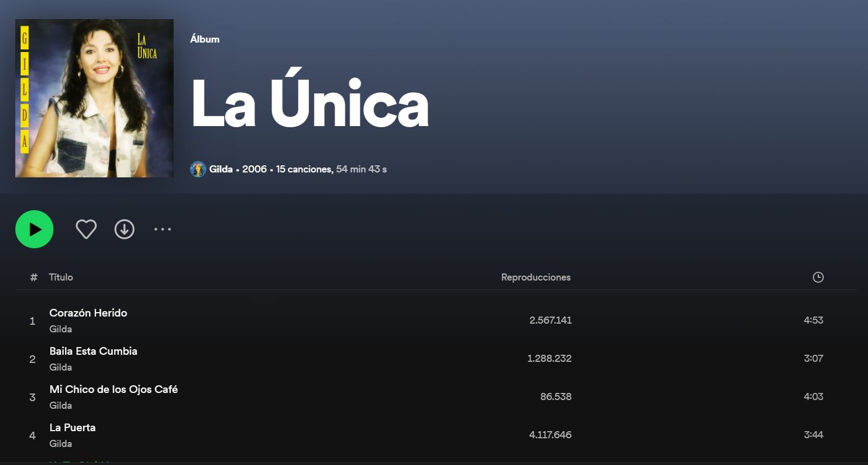Screen dimensions: 868x465
Task: Go to Gilda artist page from header
Action: pos(221,169)
